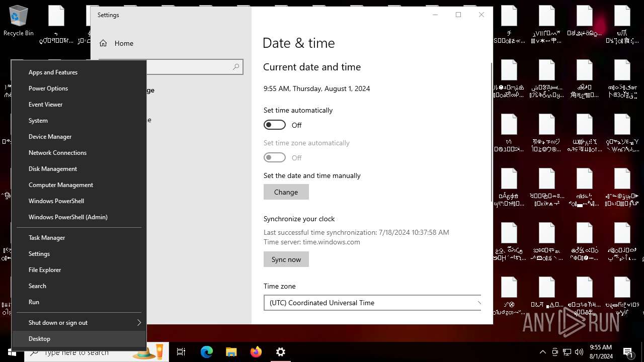Launch Device Manager
This screenshot has width=644, height=362.
tap(79, 137)
